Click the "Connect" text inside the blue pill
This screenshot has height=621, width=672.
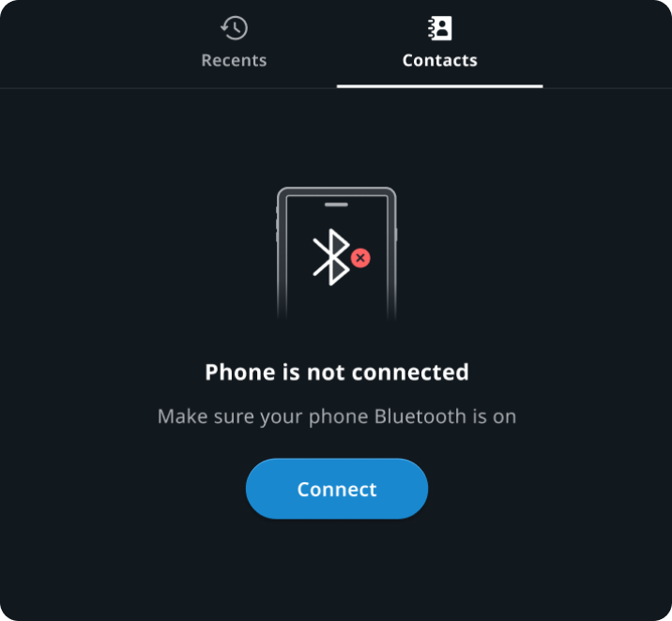[337, 489]
